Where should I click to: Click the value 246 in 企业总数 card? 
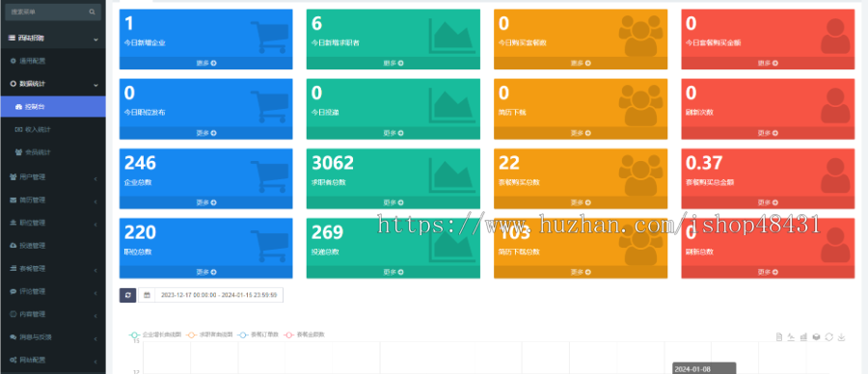(x=140, y=163)
